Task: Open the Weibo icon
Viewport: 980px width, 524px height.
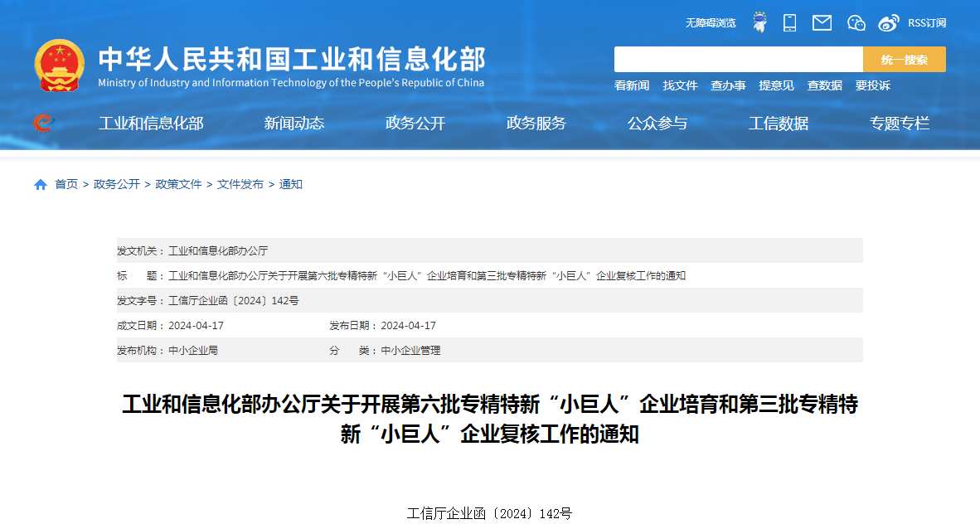Action: coord(888,23)
